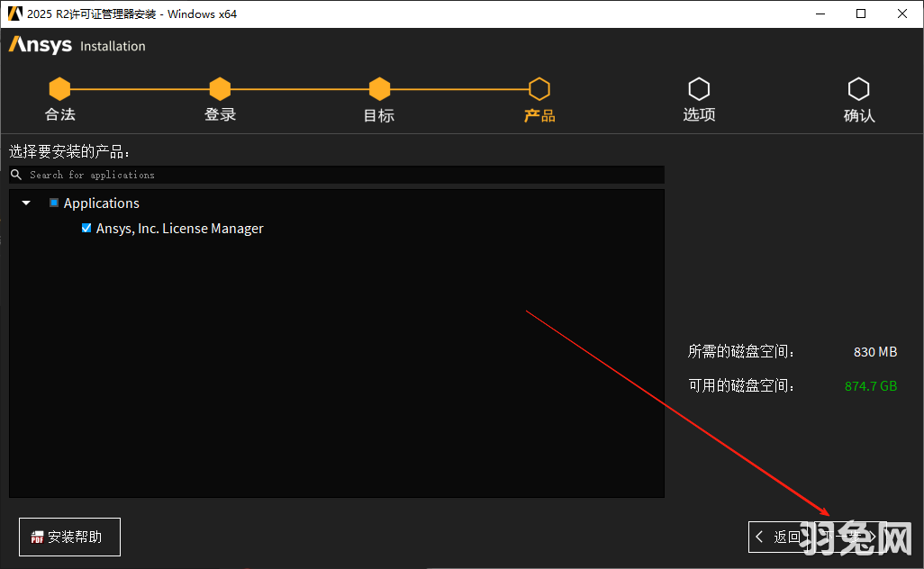Click the search magnifier icon

[x=16, y=175]
